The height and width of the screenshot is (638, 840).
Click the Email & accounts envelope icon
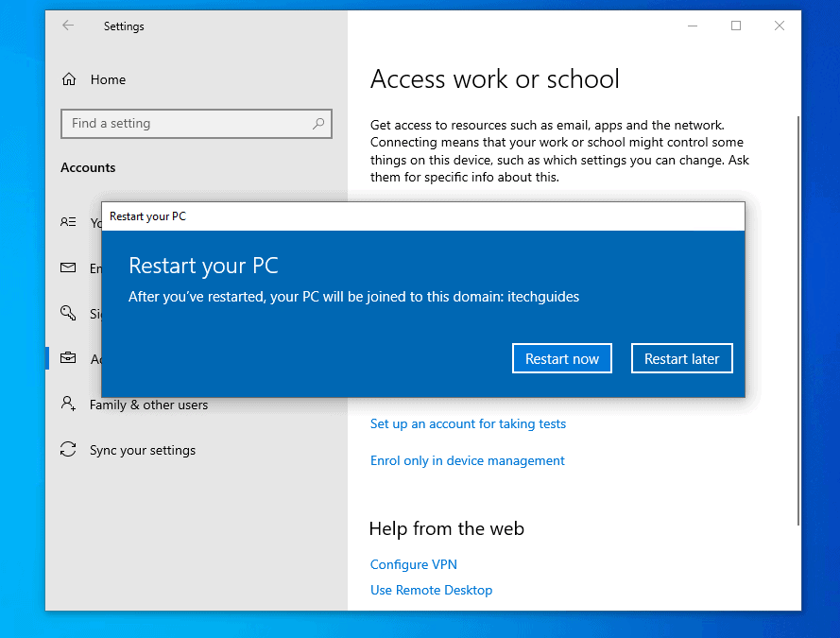tap(68, 267)
